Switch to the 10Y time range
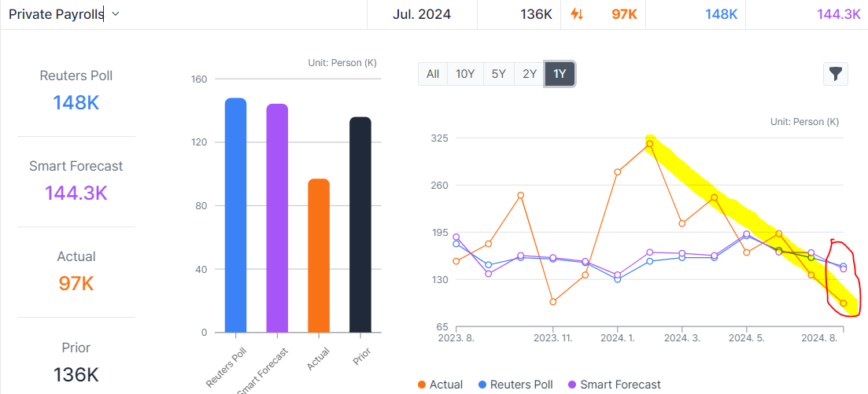868x394 pixels. pyautogui.click(x=465, y=74)
